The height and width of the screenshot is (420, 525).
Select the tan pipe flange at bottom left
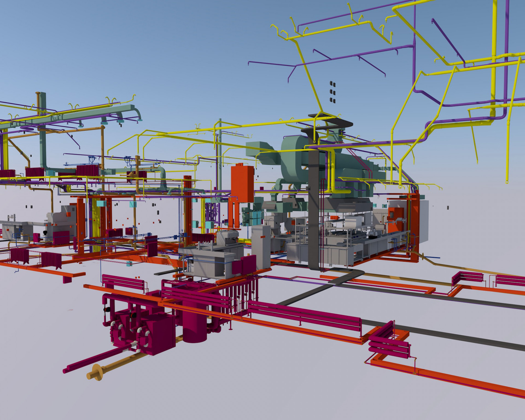click(x=95, y=372)
